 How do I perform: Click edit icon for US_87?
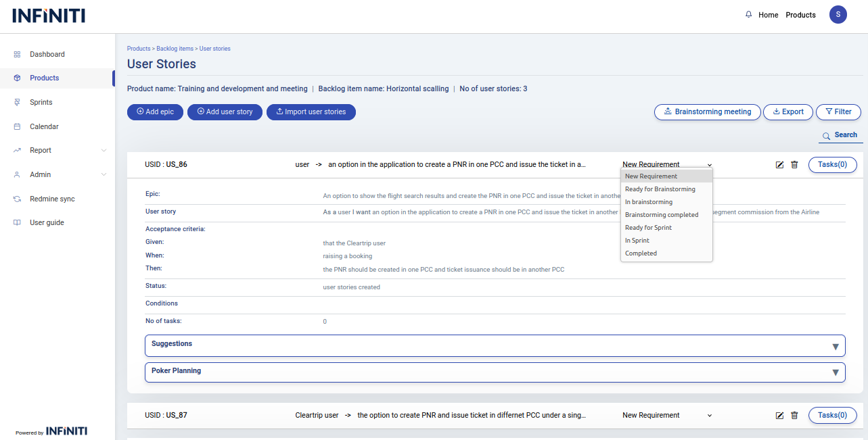tap(779, 415)
